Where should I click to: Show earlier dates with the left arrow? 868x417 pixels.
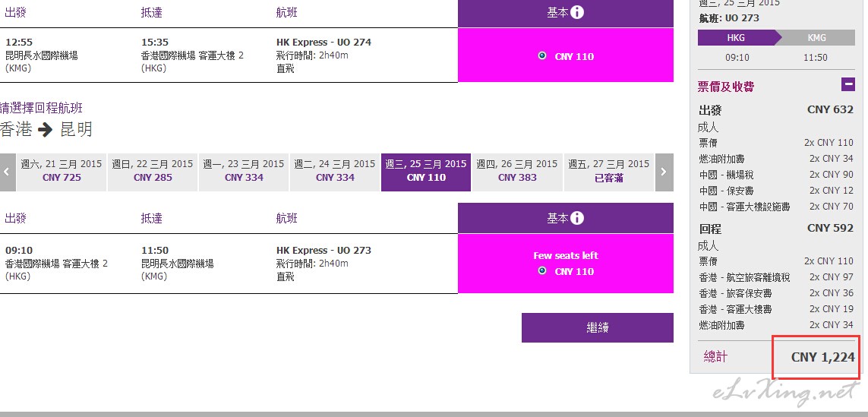7,172
